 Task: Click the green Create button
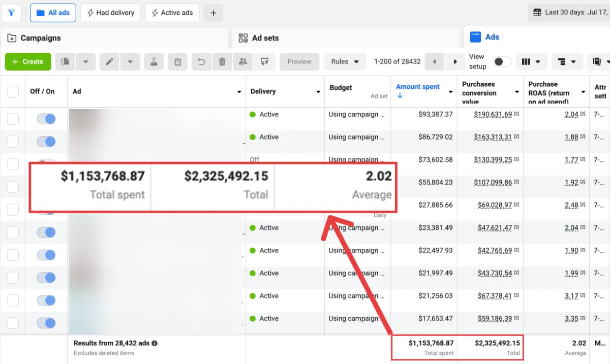28,62
